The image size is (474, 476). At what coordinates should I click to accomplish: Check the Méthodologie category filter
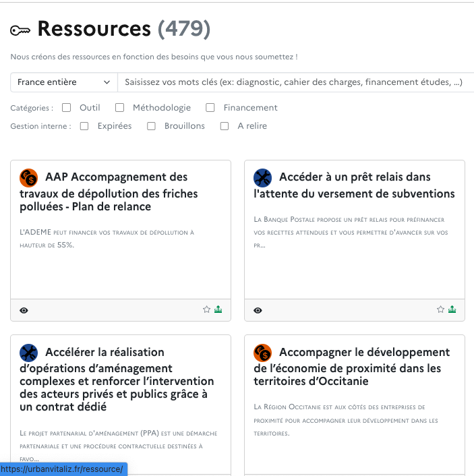(119, 107)
